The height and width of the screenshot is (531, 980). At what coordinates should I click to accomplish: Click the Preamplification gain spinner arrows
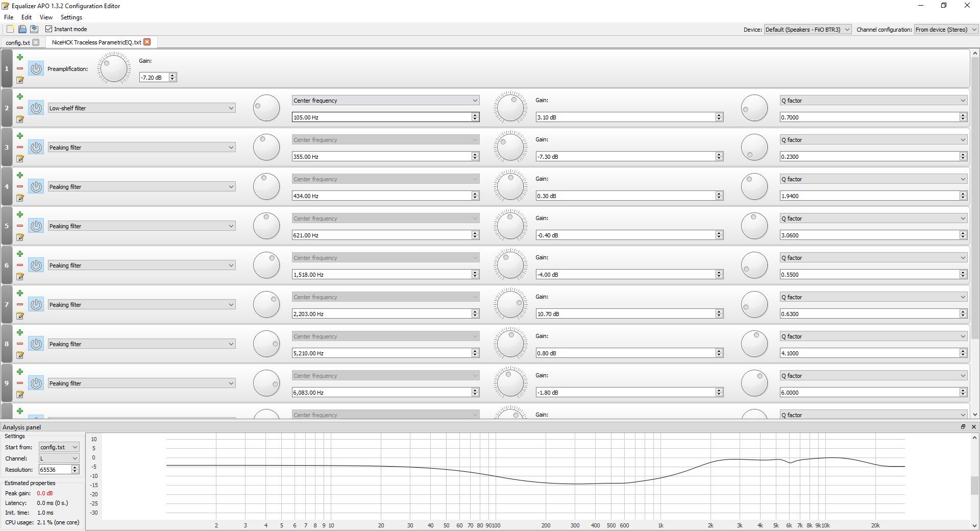point(173,77)
